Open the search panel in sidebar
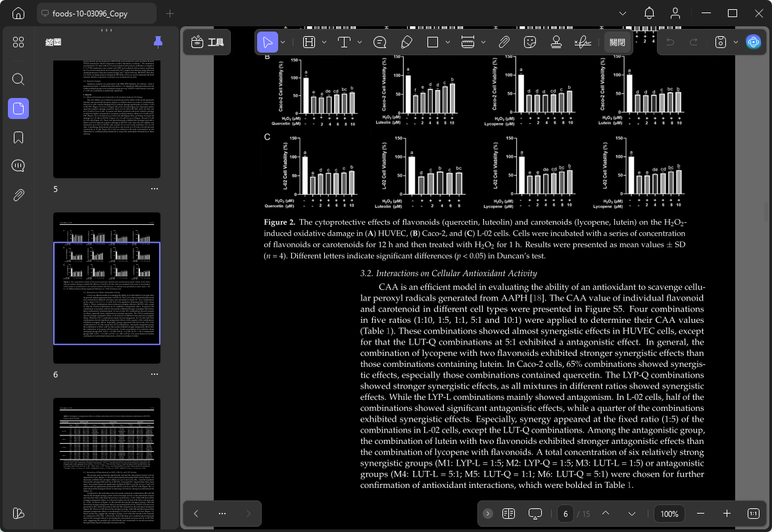This screenshot has width=772, height=532. 18,79
